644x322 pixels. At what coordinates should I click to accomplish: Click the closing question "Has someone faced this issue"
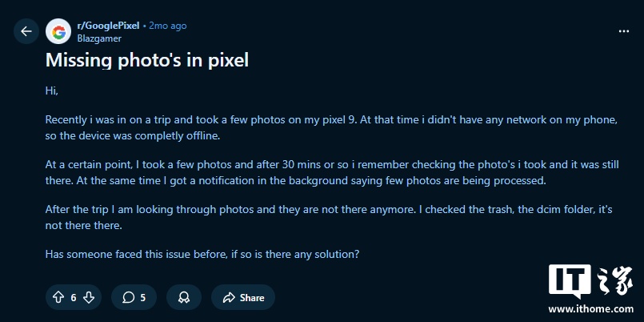point(202,255)
